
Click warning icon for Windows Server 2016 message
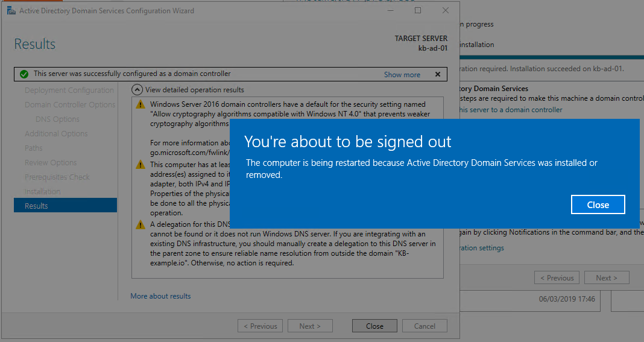[140, 104]
